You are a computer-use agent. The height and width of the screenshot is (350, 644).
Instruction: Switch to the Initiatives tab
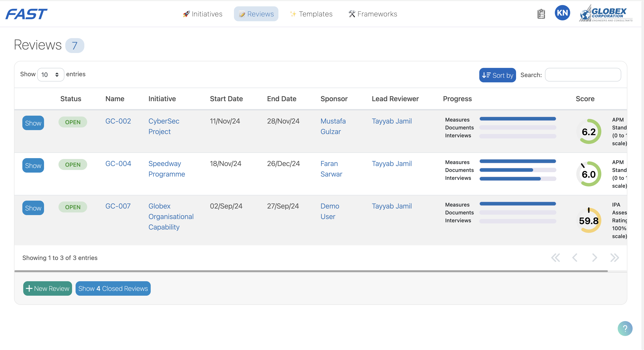pyautogui.click(x=202, y=14)
